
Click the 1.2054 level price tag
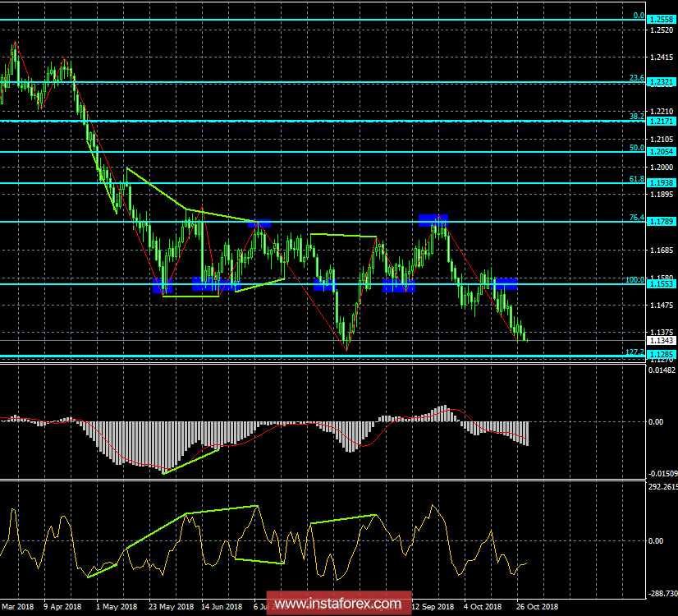(x=662, y=152)
